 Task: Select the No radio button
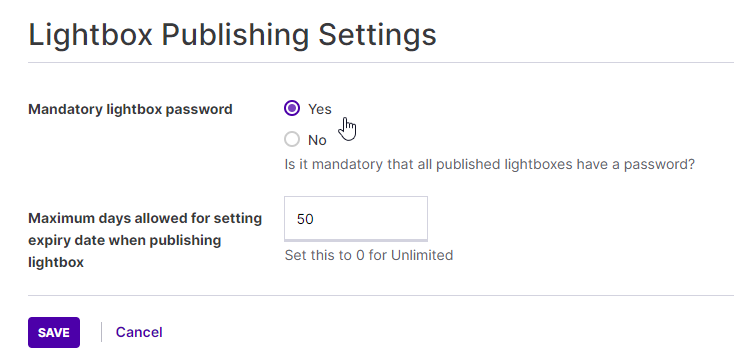point(292,140)
